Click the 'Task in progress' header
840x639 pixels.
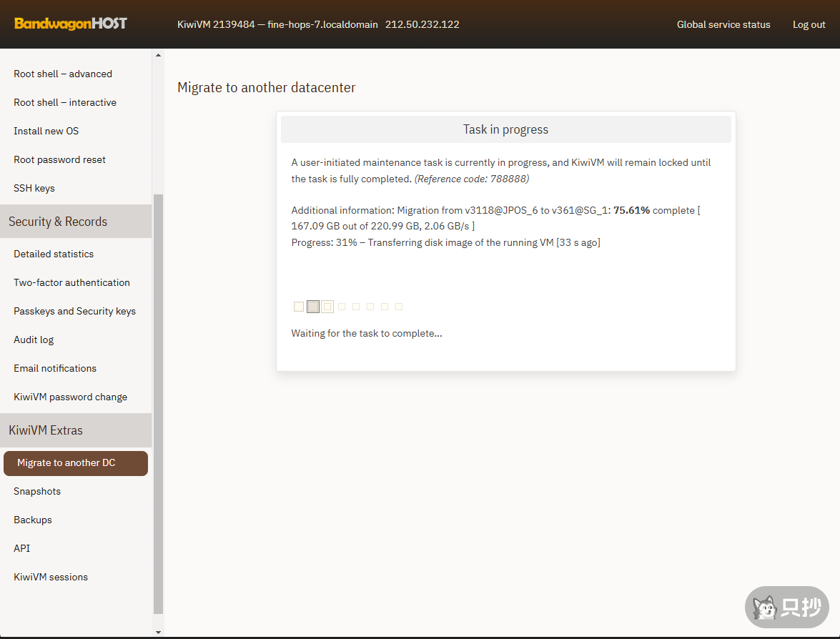(x=505, y=129)
